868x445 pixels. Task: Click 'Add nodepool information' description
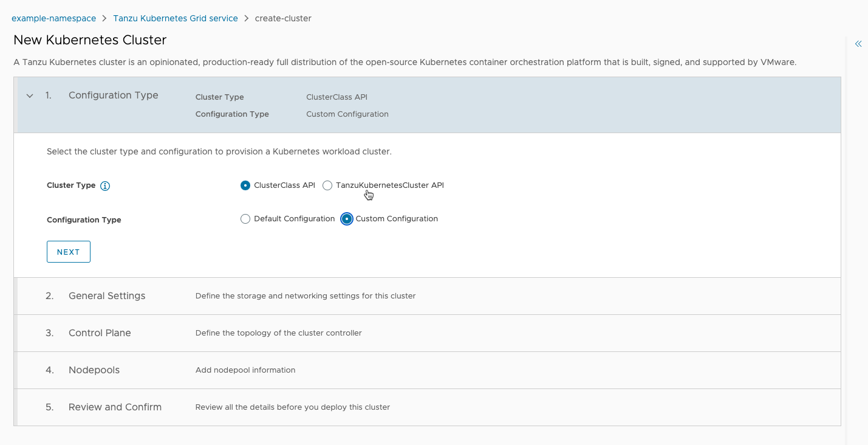point(245,370)
